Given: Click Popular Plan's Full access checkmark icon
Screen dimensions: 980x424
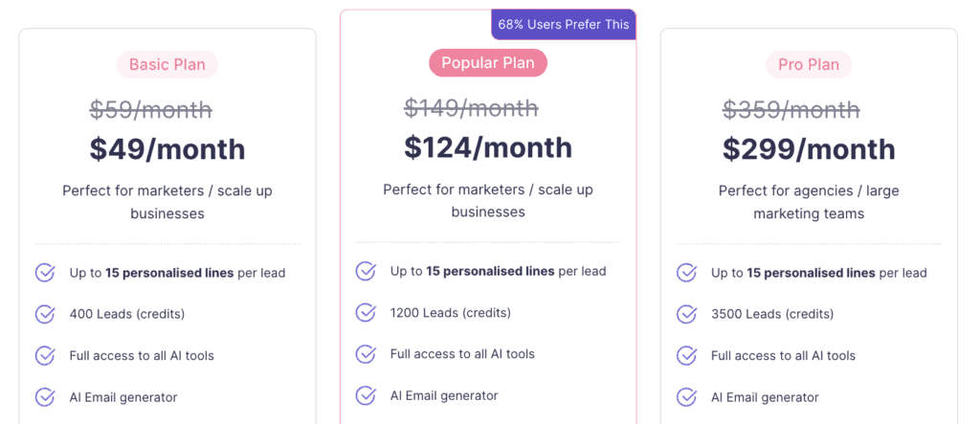Looking at the screenshot, I should (366, 353).
